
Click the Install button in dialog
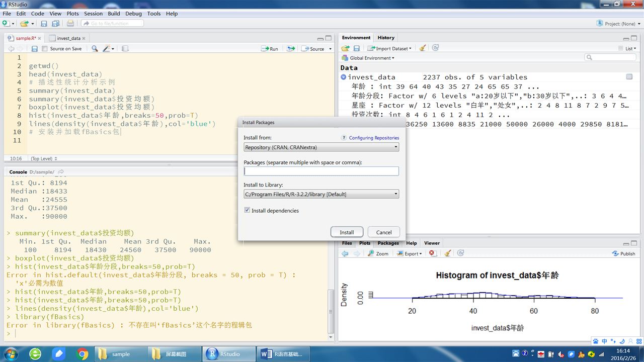347,232
